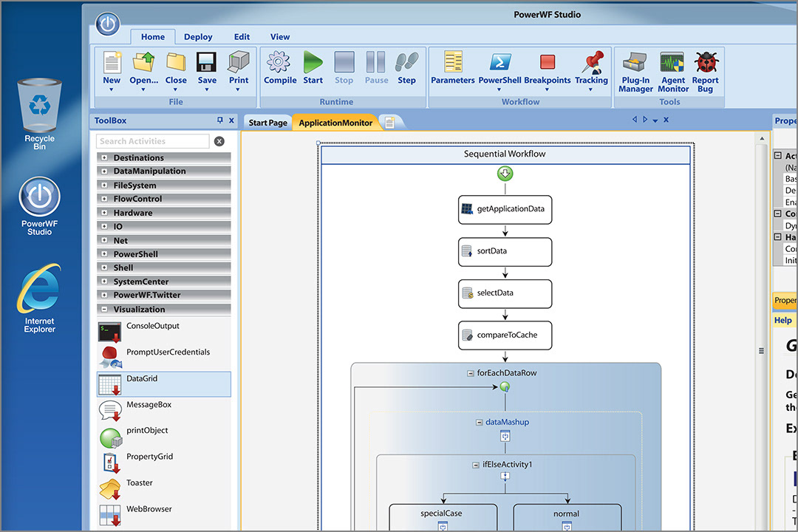Switch to the Deploy ribbon tab
Screen dimensions: 798x532
(x=198, y=37)
